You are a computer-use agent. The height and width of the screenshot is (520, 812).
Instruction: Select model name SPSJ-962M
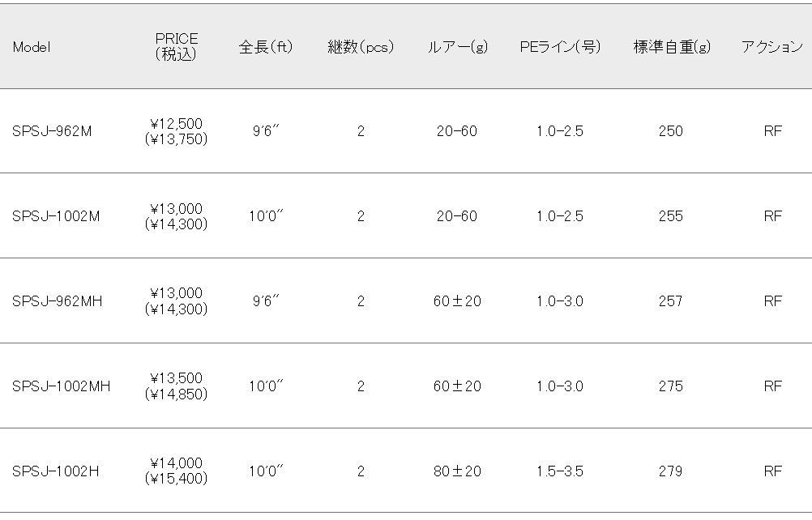coord(52,131)
